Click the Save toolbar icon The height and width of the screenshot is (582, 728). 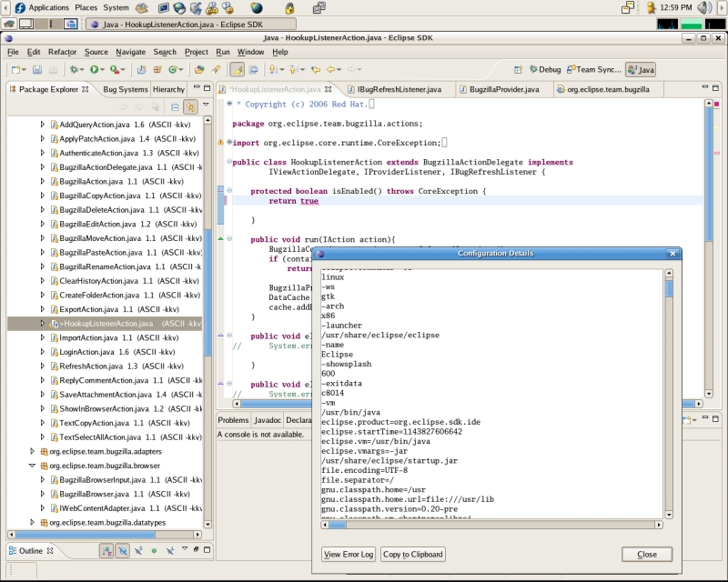[x=37, y=70]
